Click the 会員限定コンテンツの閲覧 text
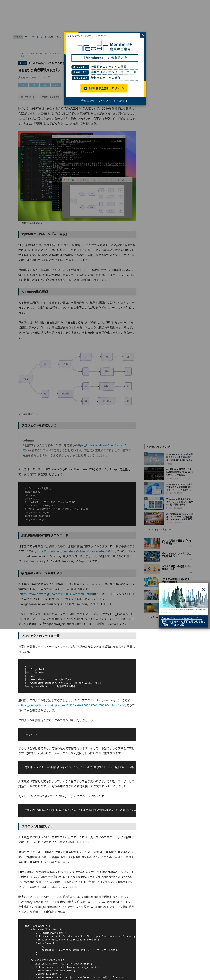Viewport: 210px width, 980px height. tap(108, 67)
